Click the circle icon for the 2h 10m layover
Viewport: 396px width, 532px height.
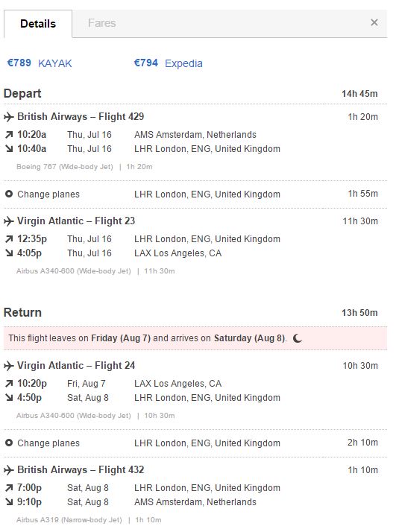[9, 443]
